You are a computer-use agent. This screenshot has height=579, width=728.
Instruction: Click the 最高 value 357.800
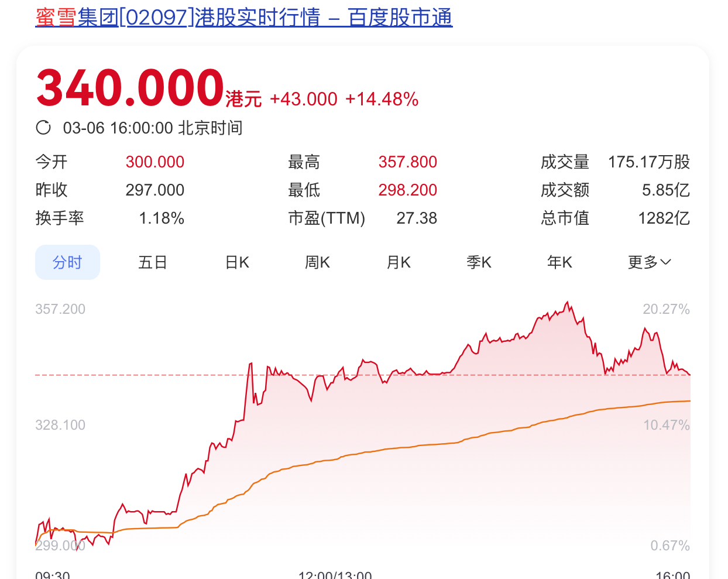pyautogui.click(x=408, y=162)
